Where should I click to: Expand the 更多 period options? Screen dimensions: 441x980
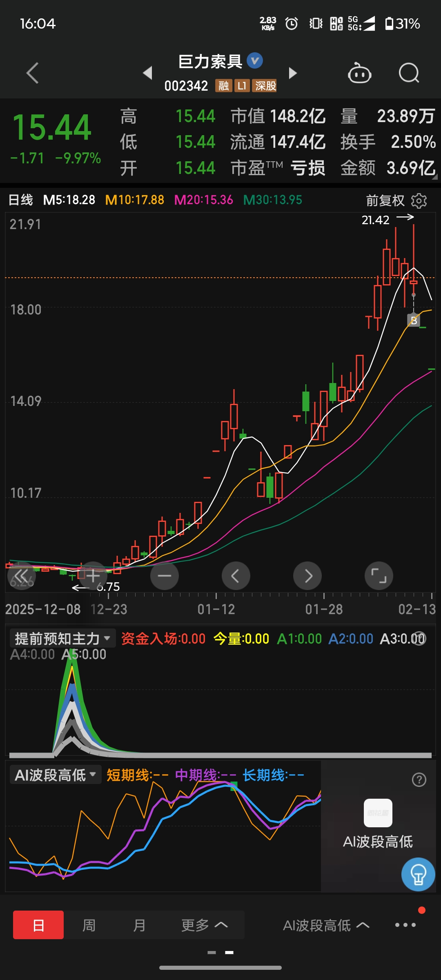(204, 925)
